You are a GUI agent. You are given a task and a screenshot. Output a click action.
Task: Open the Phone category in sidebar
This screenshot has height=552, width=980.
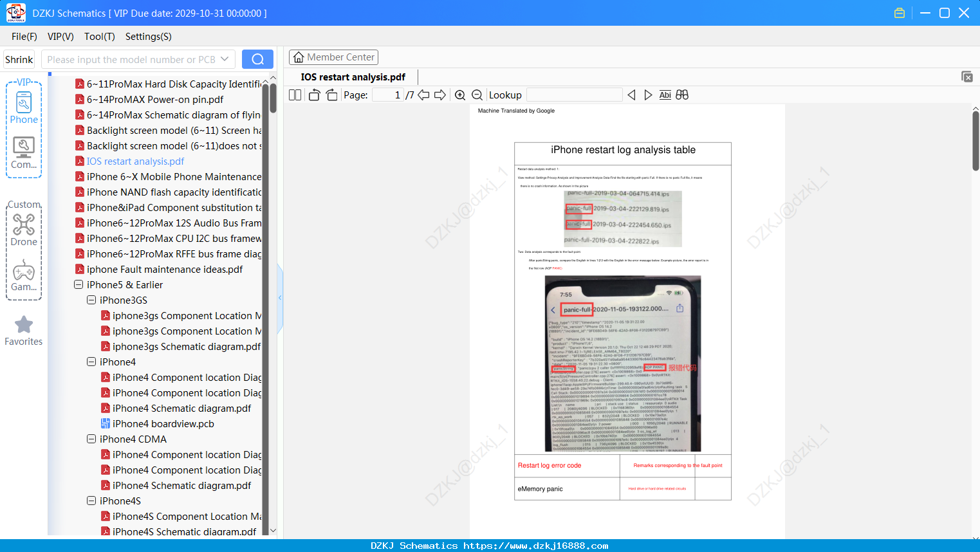click(24, 107)
